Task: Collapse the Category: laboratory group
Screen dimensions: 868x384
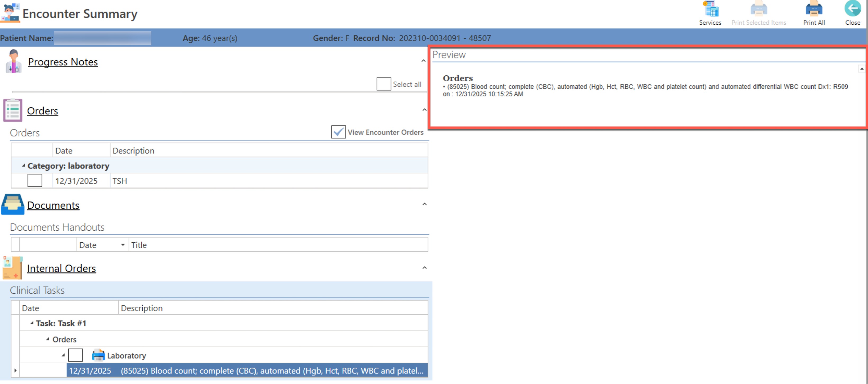Action: [24, 166]
